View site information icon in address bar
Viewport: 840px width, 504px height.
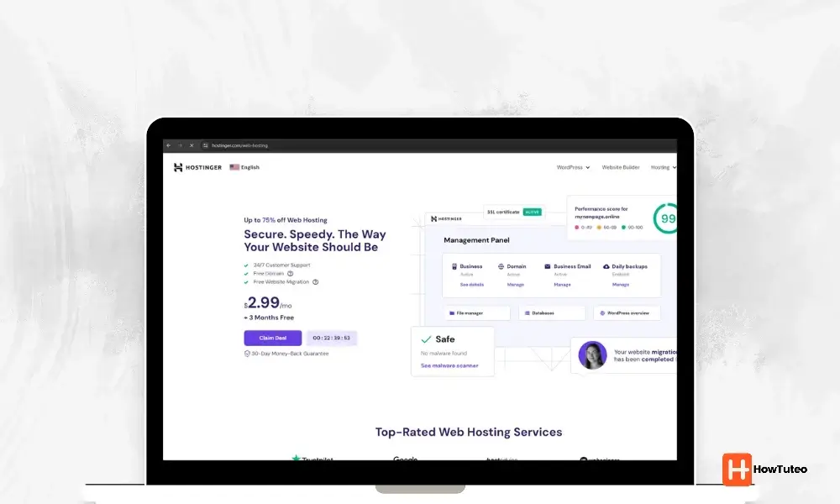205,145
